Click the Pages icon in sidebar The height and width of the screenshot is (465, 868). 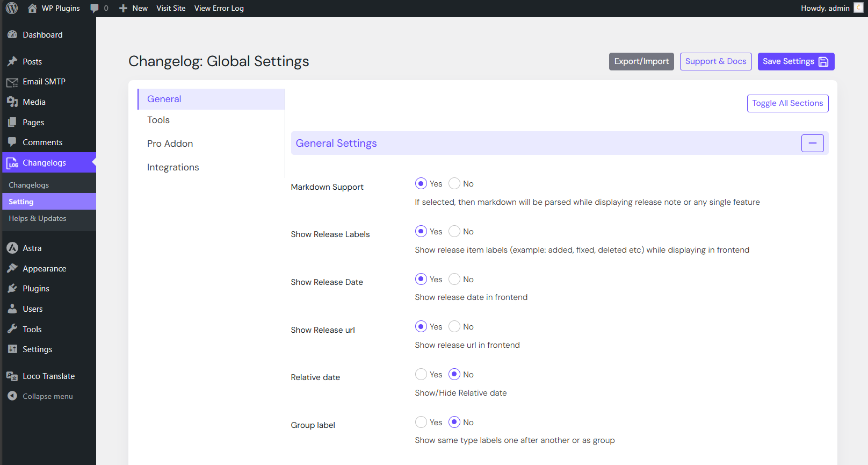12,122
